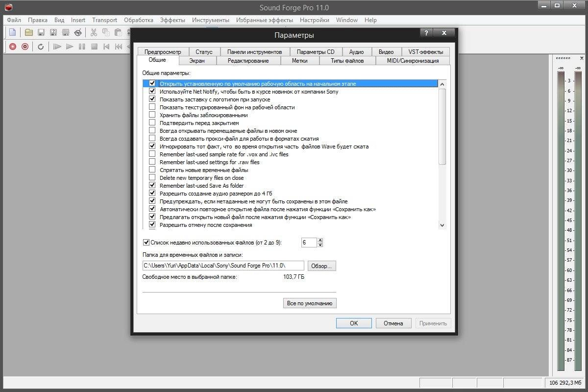This screenshot has height=392, width=588.
Task: Open the Transport menu
Action: [x=104, y=20]
